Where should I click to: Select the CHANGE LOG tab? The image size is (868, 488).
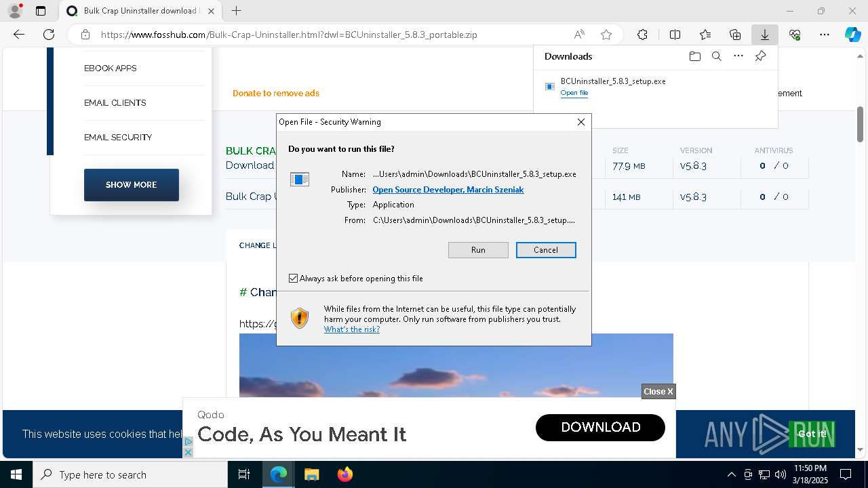pos(258,245)
